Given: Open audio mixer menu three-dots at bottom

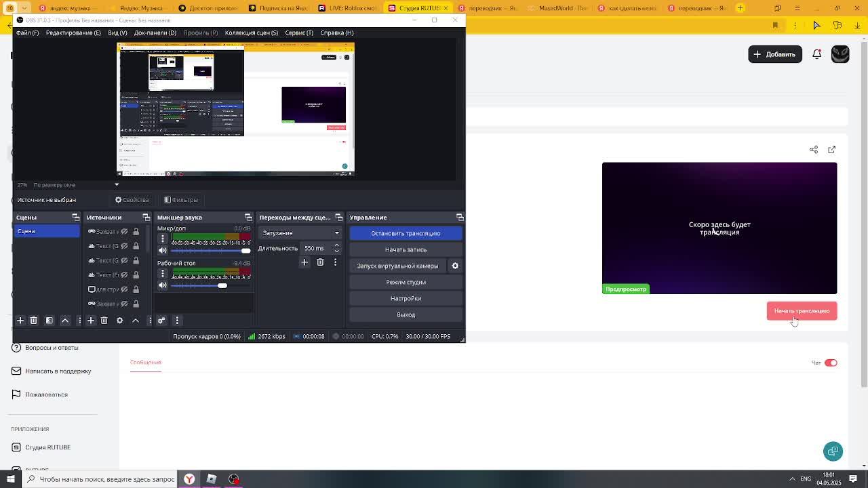Looking at the screenshot, I should pos(177,321).
